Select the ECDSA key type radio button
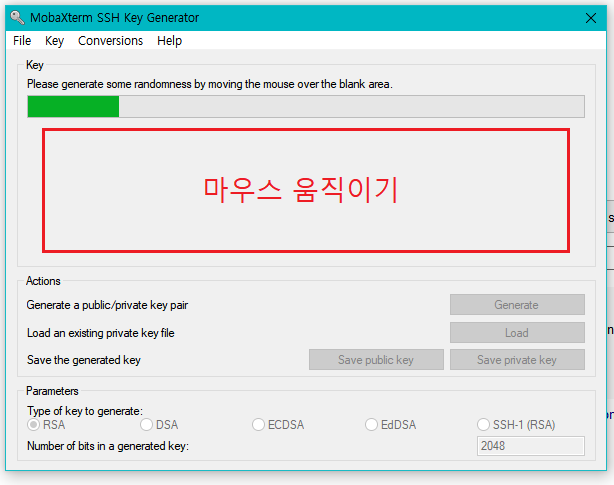This screenshot has height=485, width=614. coord(258,425)
